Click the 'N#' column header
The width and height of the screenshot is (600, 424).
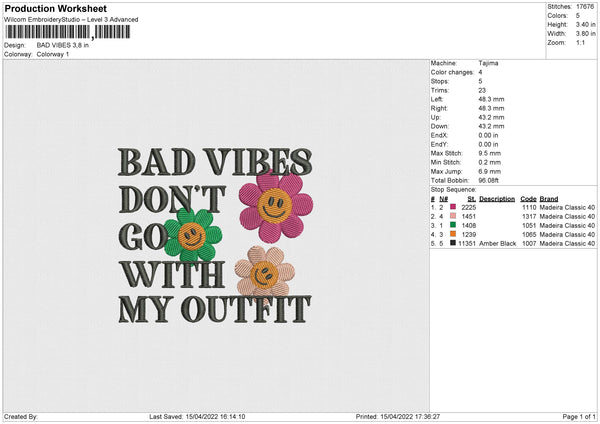pyautogui.click(x=443, y=199)
